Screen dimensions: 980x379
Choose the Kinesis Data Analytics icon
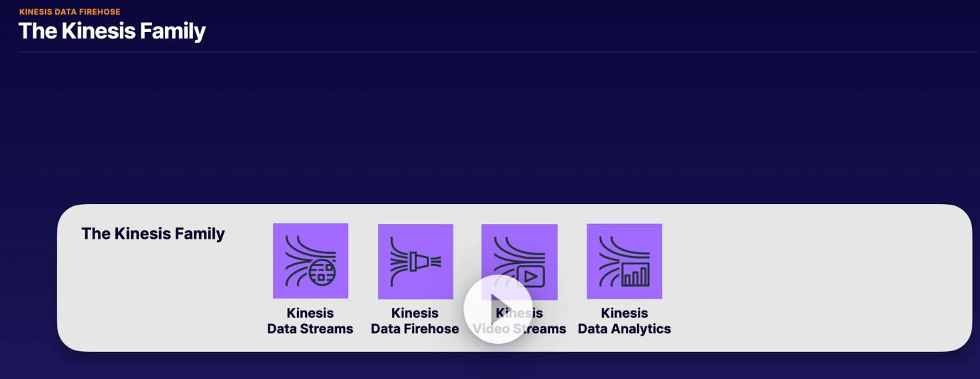coord(624,261)
